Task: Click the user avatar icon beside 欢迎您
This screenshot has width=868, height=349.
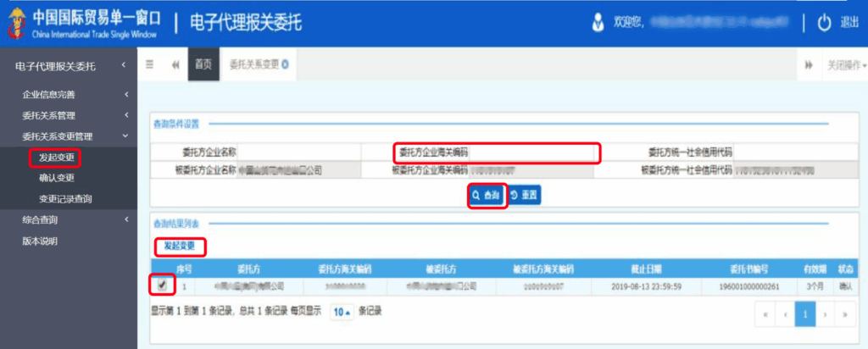Action: [598, 23]
